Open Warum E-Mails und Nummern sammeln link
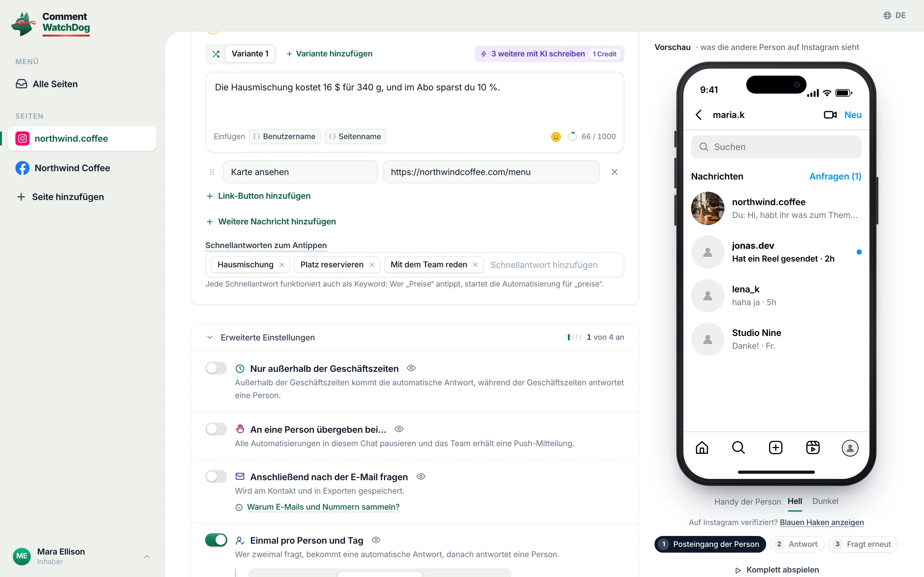 323,507
